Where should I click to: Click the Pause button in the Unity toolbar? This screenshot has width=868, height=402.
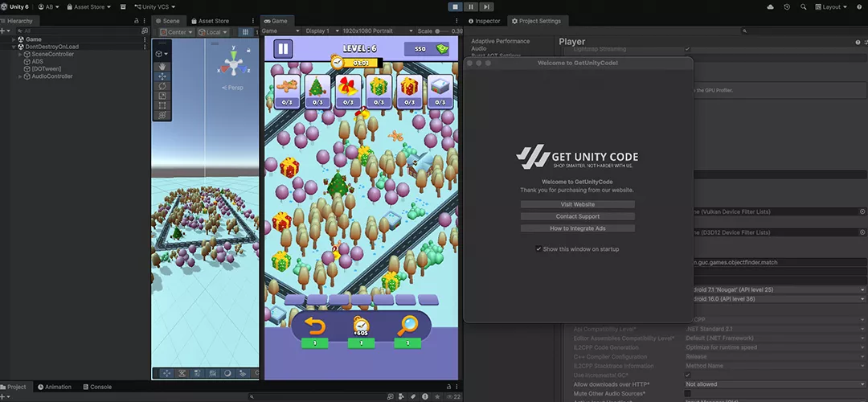(x=471, y=6)
